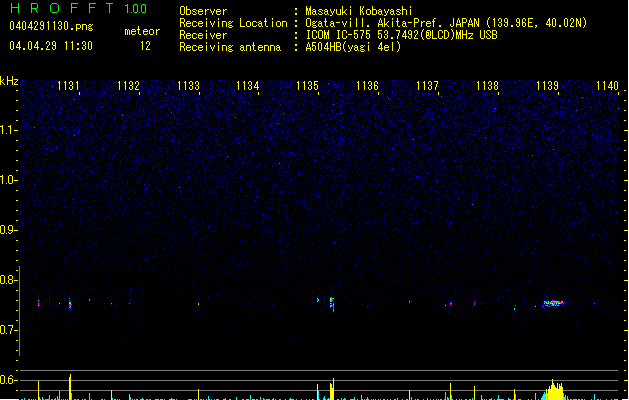
Task: Click time axis marker 1135
Action: [307, 85]
